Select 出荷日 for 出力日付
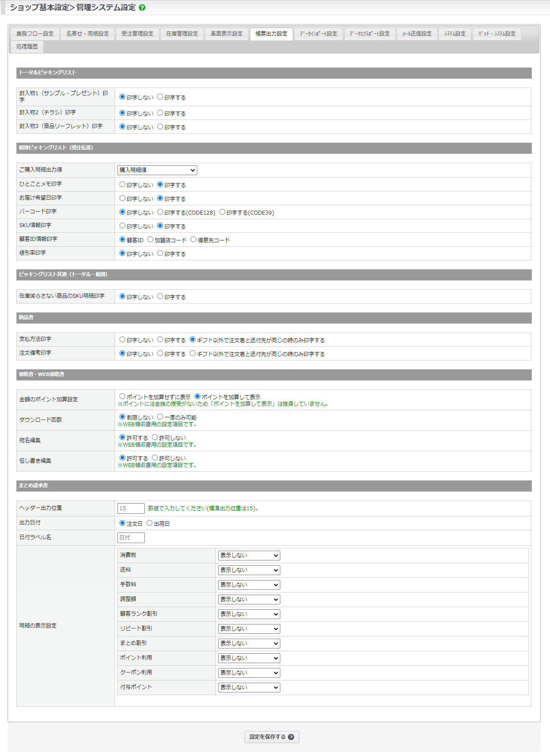This screenshot has width=550, height=756. pyautogui.click(x=150, y=523)
